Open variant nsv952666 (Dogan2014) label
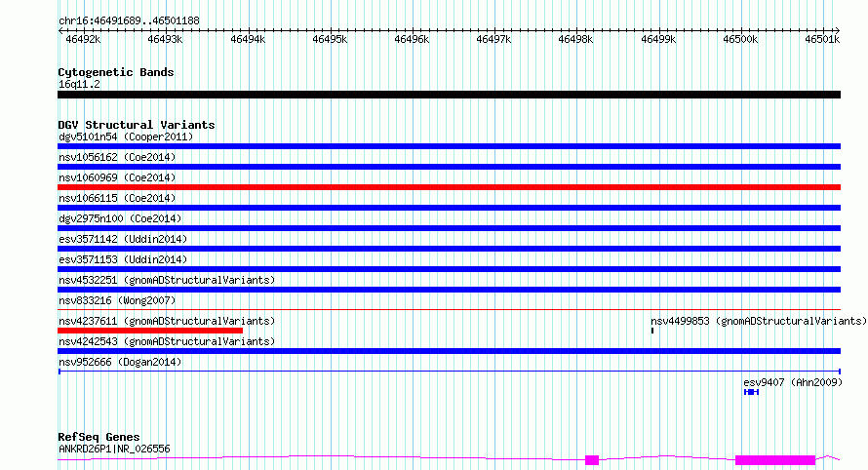The width and height of the screenshot is (868, 470). click(x=120, y=362)
